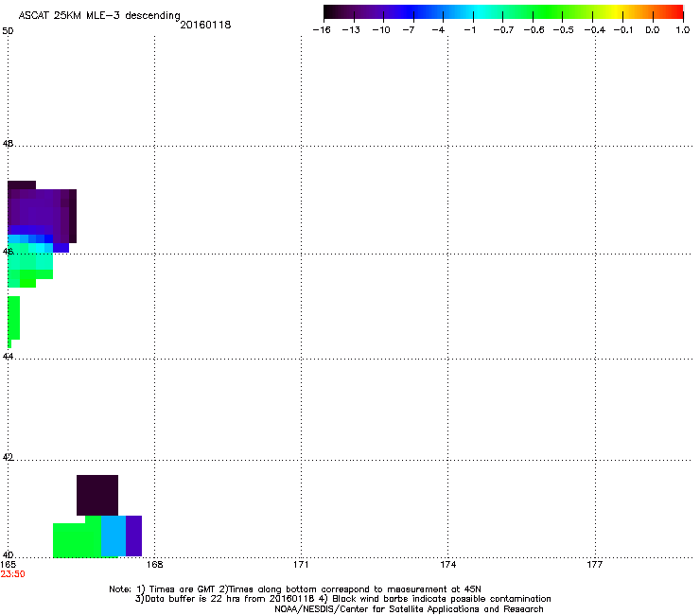
Task: Click the title 'ASCAT 25KM MLE-3 descending'
Action: pos(99,15)
